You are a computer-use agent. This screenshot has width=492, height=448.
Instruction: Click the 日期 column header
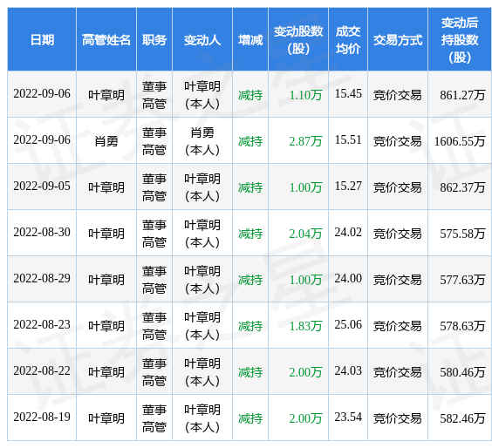[x=42, y=40]
